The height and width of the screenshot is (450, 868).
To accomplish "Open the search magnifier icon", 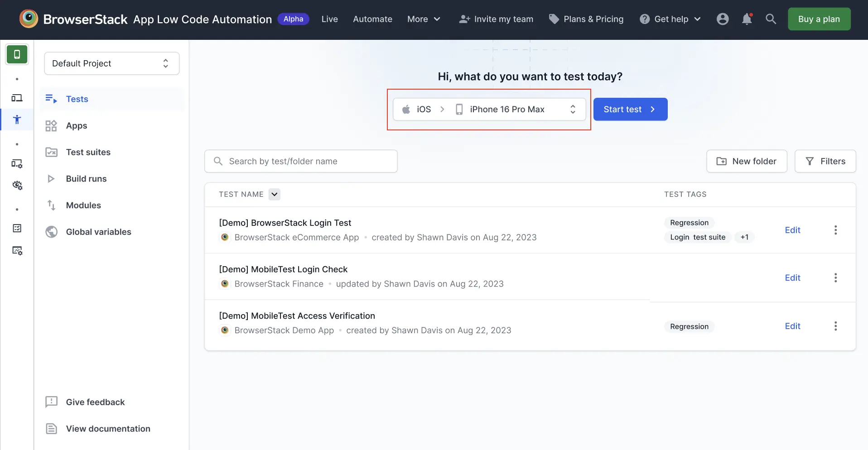I will pos(771,19).
